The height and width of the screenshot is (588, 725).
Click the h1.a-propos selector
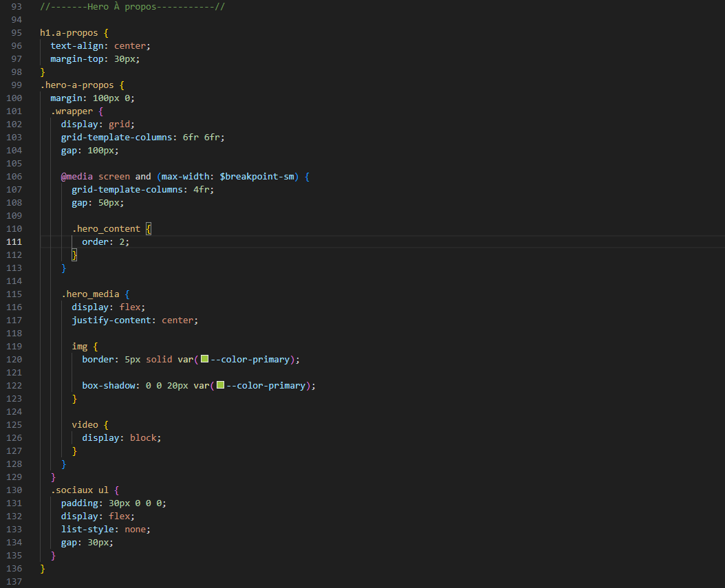pyautogui.click(x=69, y=33)
